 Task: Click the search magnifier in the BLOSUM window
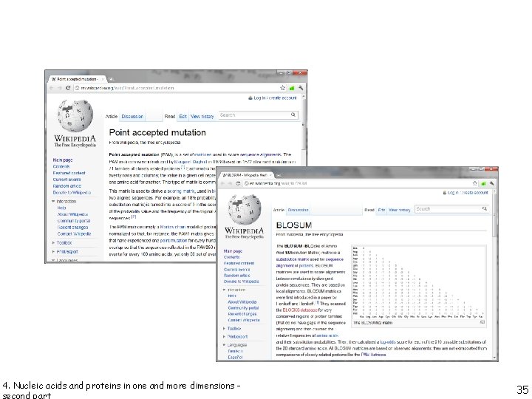coord(485,209)
